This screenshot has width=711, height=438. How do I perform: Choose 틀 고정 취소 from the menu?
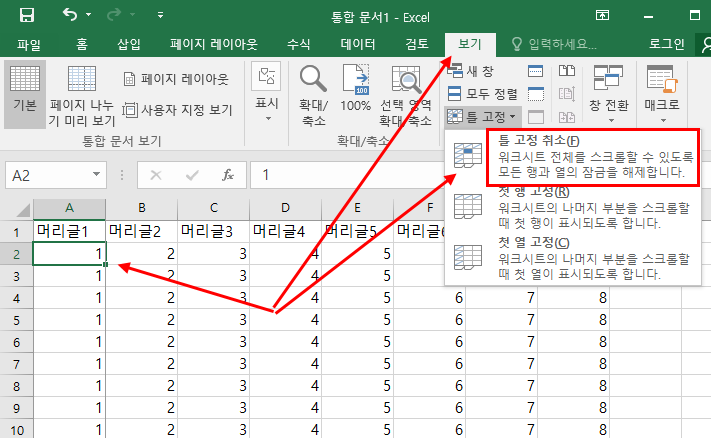point(573,157)
